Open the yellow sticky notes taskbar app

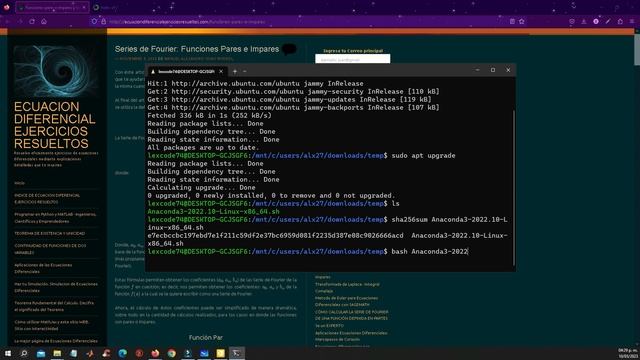pyautogui.click(x=220, y=353)
